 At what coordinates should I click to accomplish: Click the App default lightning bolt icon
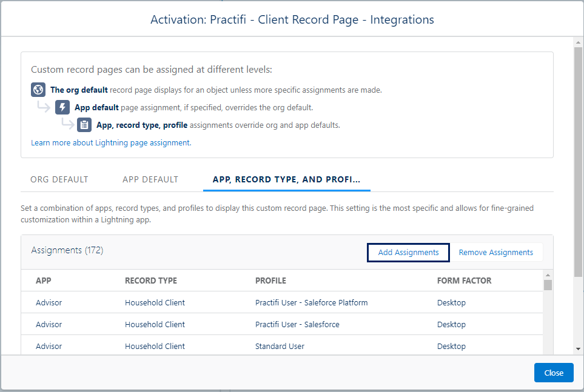coord(62,107)
